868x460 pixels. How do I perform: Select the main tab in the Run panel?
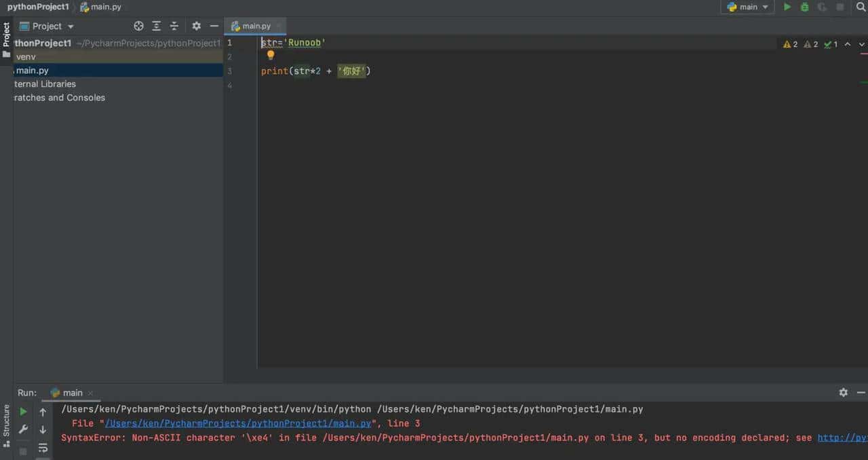click(72, 393)
